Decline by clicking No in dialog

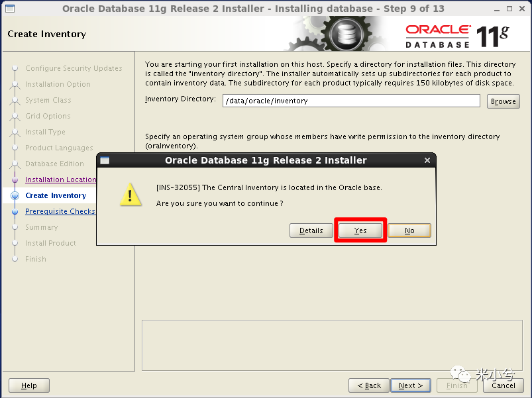click(x=409, y=230)
